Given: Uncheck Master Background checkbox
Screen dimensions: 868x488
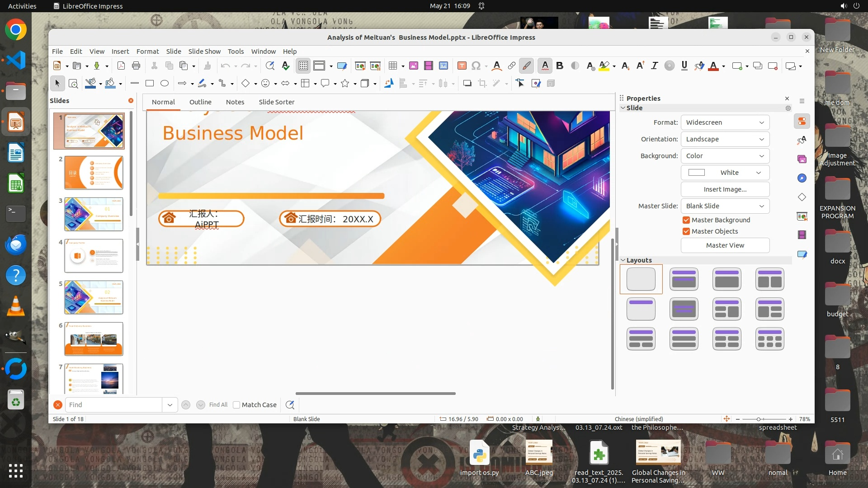Looking at the screenshot, I should (686, 220).
